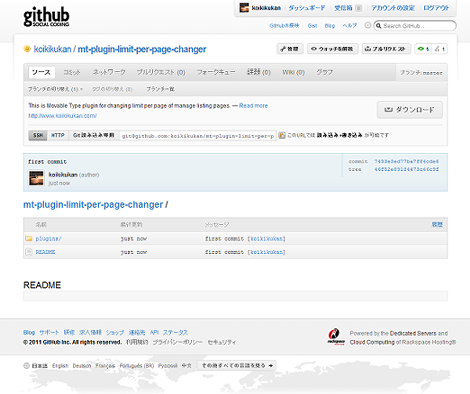Click その他すべての言語を見る button

coord(237,366)
